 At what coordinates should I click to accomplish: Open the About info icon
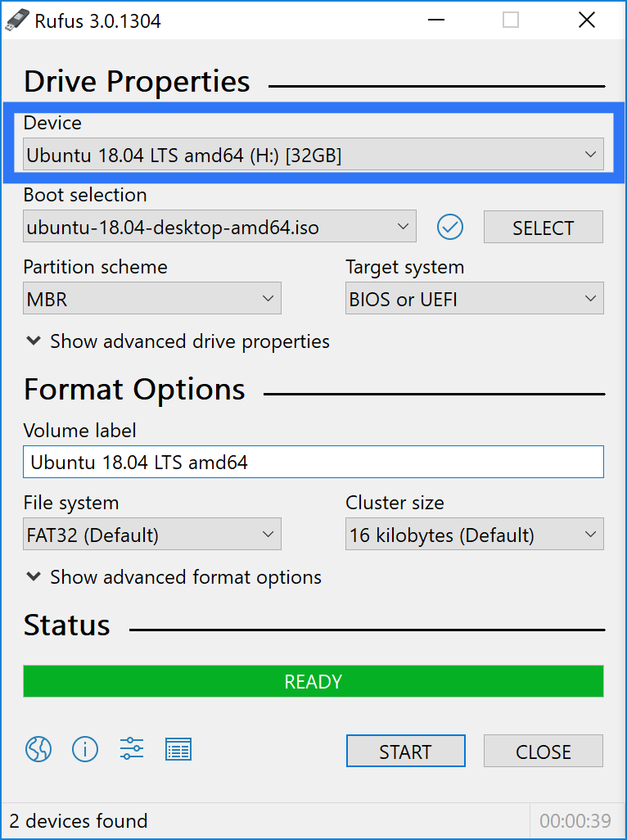click(85, 749)
